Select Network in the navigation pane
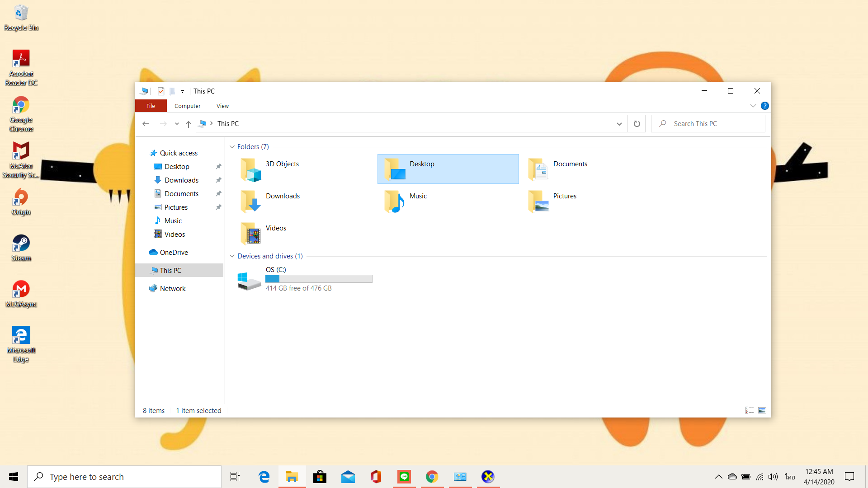868x488 pixels. tap(173, 289)
